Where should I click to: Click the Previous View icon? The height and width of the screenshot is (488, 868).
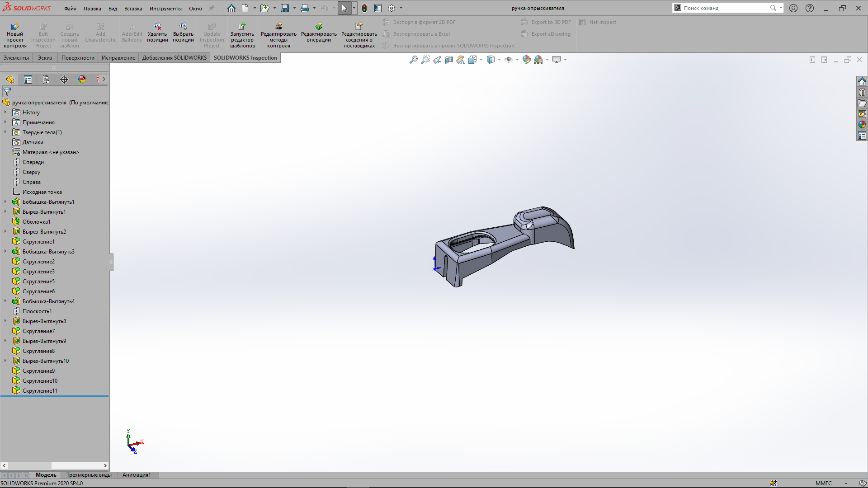point(437,60)
